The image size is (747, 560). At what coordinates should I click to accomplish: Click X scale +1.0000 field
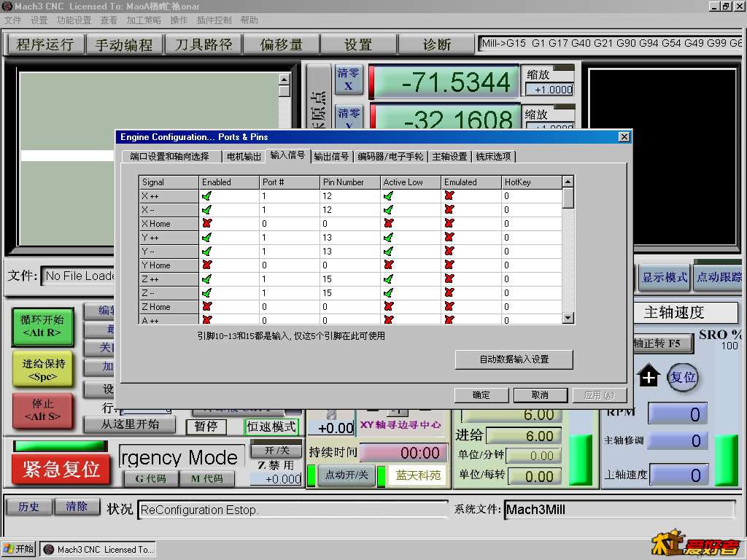pos(549,90)
